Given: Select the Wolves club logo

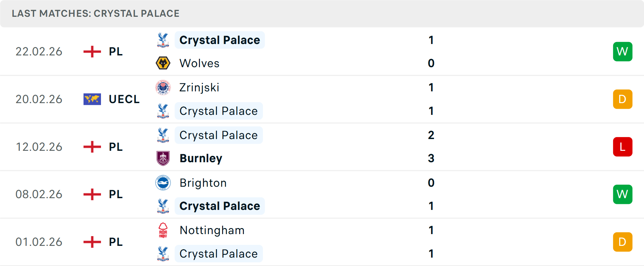Looking at the screenshot, I should pos(163,63).
